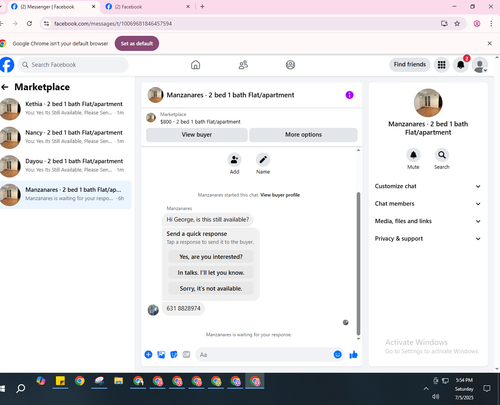This screenshot has height=405, width=500.
Task: Open Facebook home via the house icon
Action: click(x=196, y=65)
